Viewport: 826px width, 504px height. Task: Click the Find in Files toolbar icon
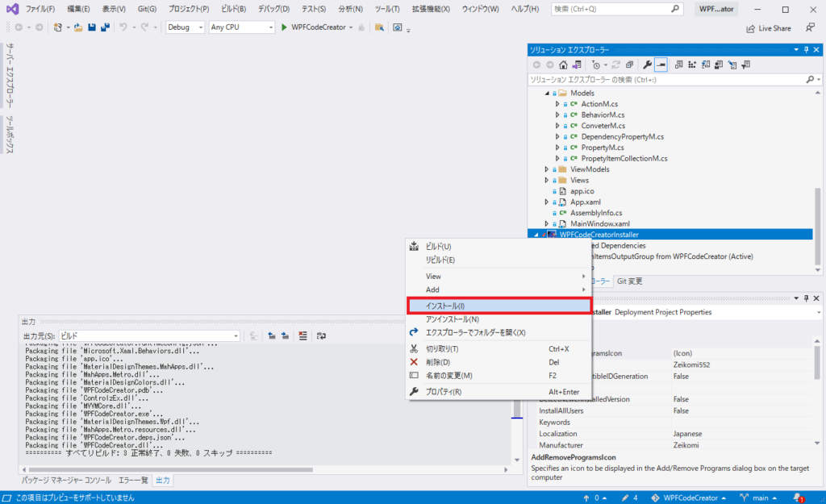379,27
